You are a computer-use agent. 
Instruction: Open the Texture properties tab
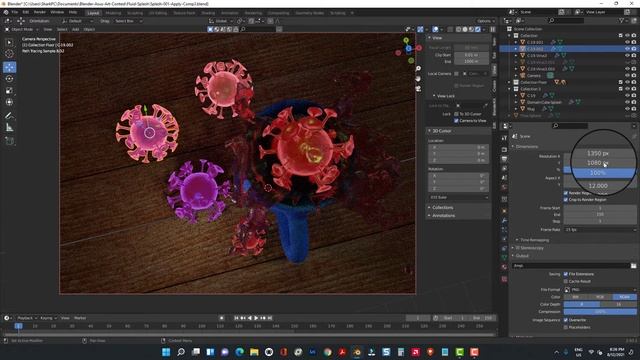tap(504, 279)
